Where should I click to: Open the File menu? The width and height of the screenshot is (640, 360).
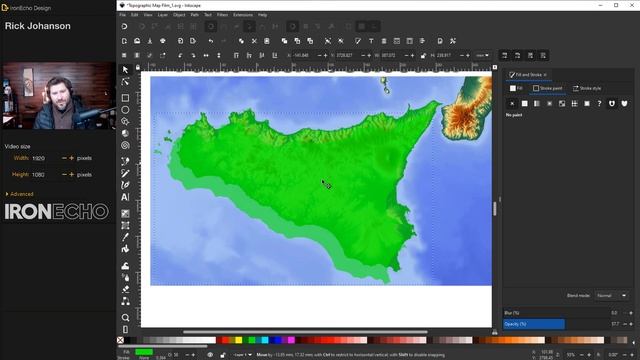[x=122, y=15]
